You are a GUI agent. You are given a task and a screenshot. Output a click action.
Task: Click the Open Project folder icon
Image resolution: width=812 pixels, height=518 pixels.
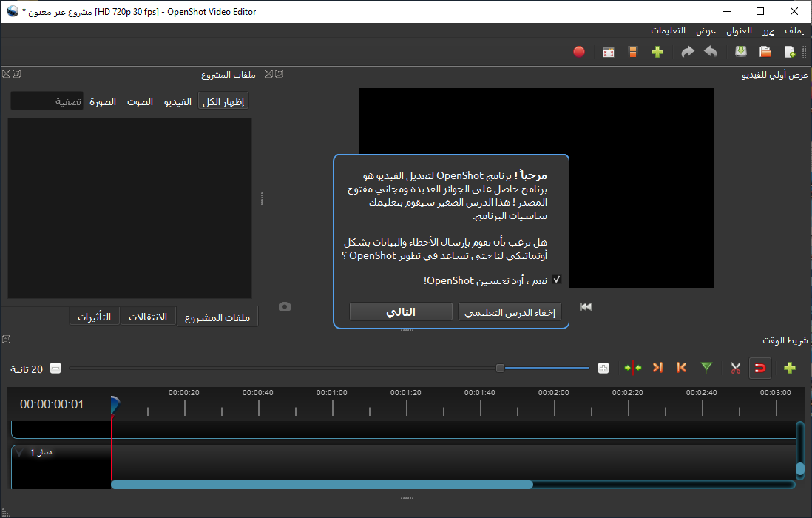[x=765, y=52]
